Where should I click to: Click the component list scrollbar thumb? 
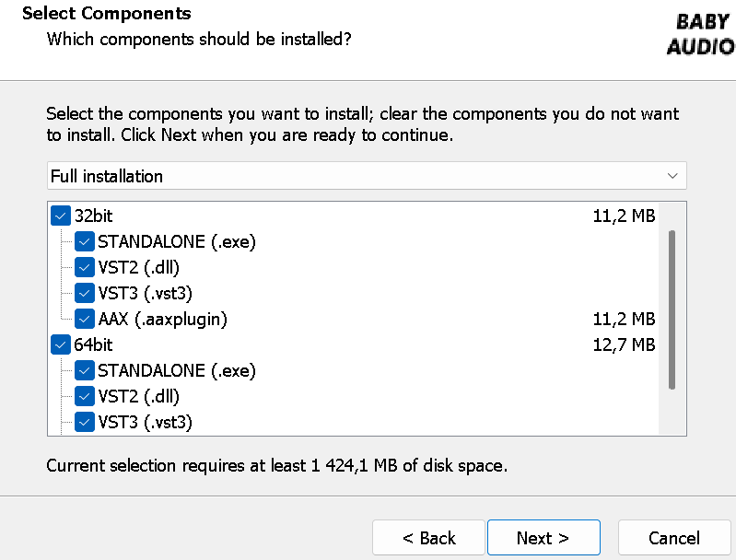pos(672,309)
